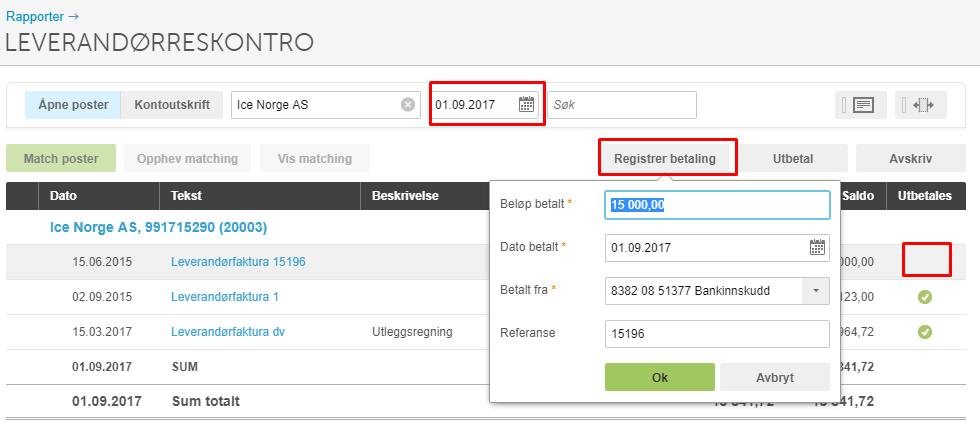
Task: Open Leverandørfaktura dv link
Action: 228,332
